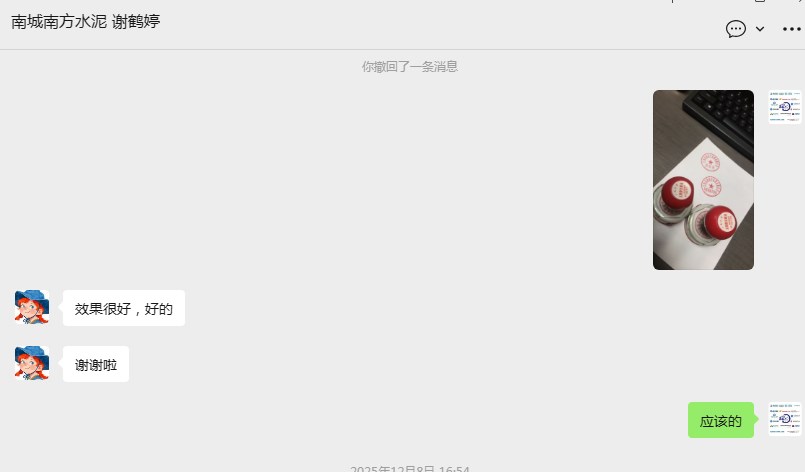Click the pin icon at top edge
The height and width of the screenshot is (472, 805).
pyautogui.click(x=673, y=1)
